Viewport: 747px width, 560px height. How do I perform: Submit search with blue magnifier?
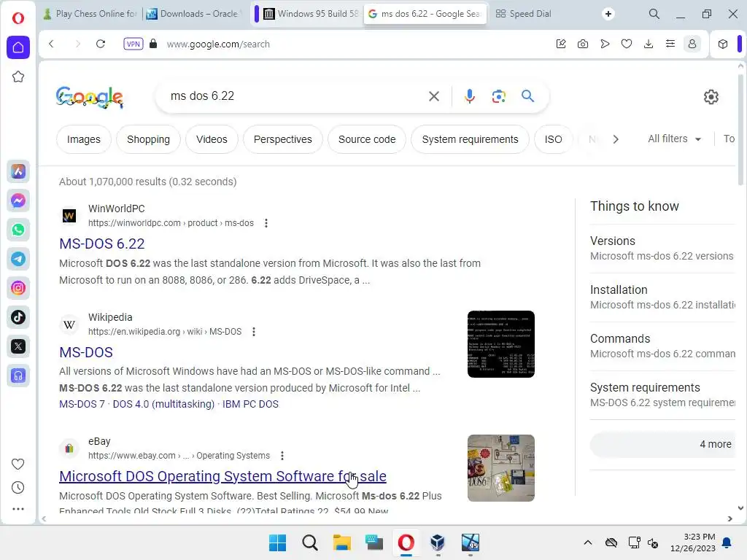(527, 96)
